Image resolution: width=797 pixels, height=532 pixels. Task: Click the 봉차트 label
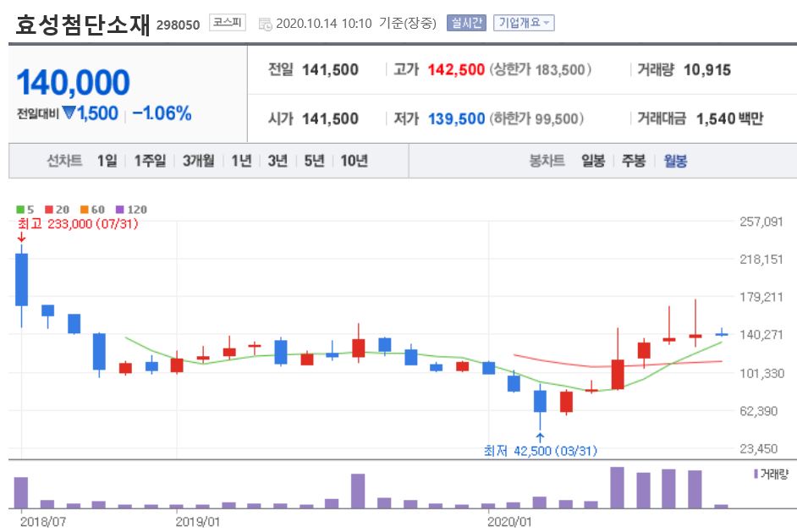[x=547, y=161]
